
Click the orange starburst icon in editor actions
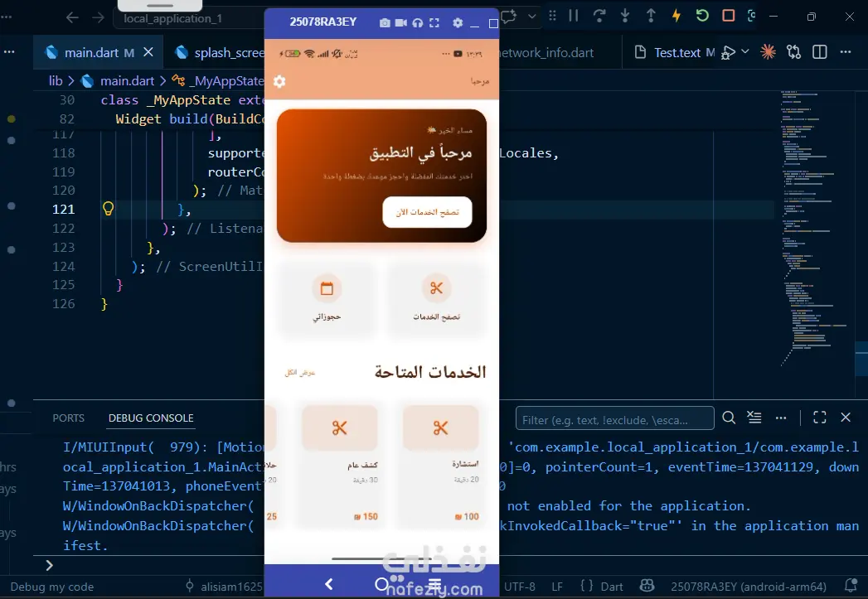click(768, 52)
